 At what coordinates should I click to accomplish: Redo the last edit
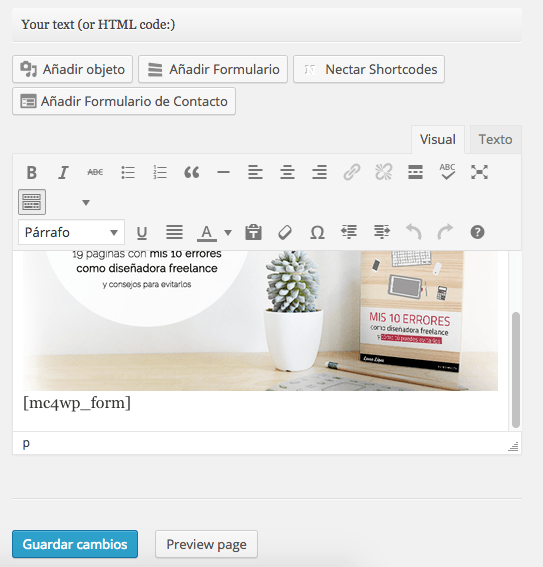[445, 232]
